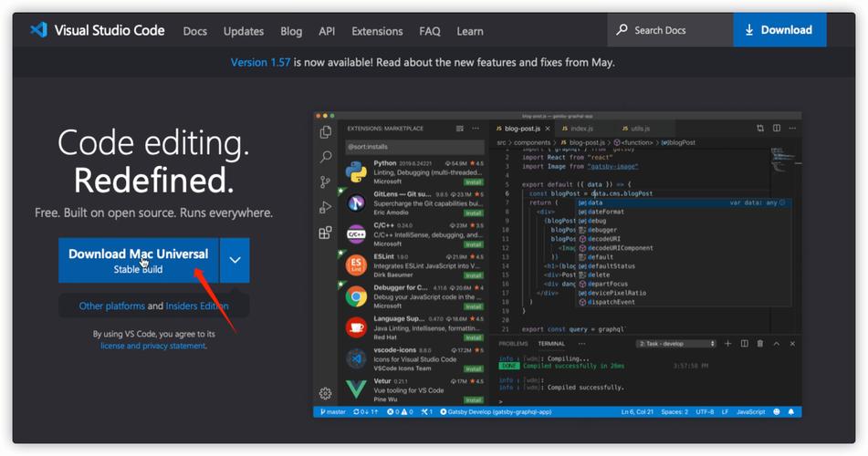
Task: Open the API navigation link
Action: coord(327,32)
